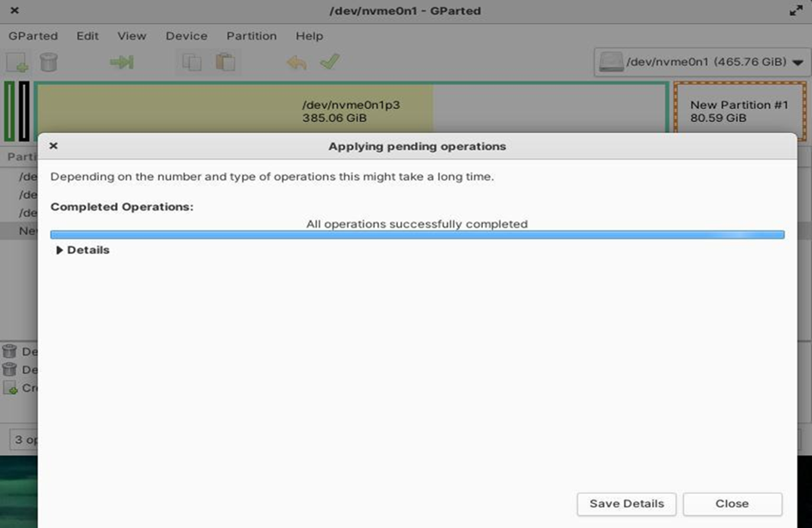
Task: Open the /dev/nvme0n1 device selector dropdown
Action: pos(699,62)
